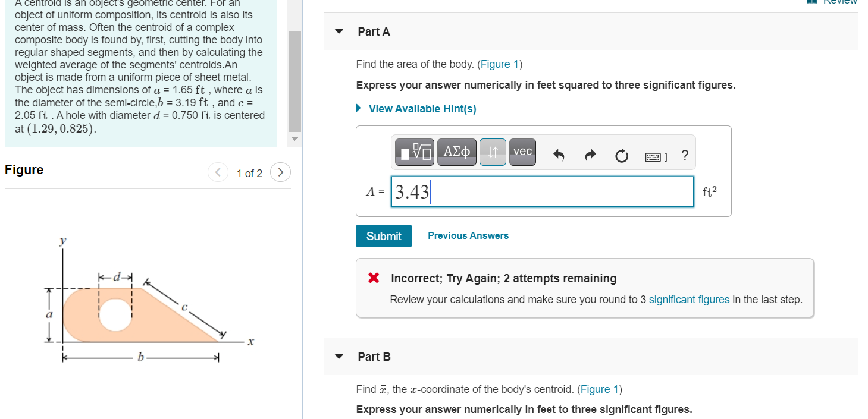Collapse the Part A section
This screenshot has height=419, width=868.
pos(339,31)
